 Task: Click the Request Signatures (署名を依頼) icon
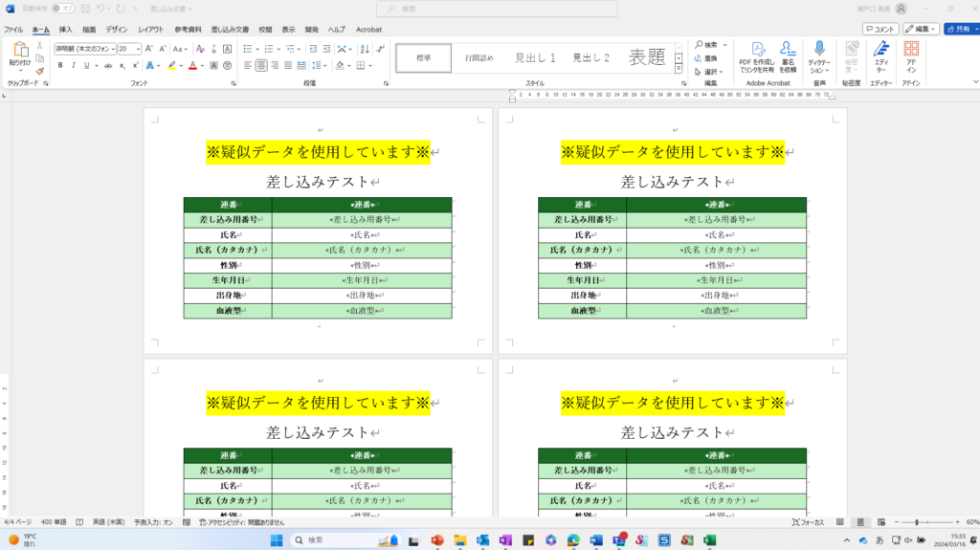pos(788,56)
